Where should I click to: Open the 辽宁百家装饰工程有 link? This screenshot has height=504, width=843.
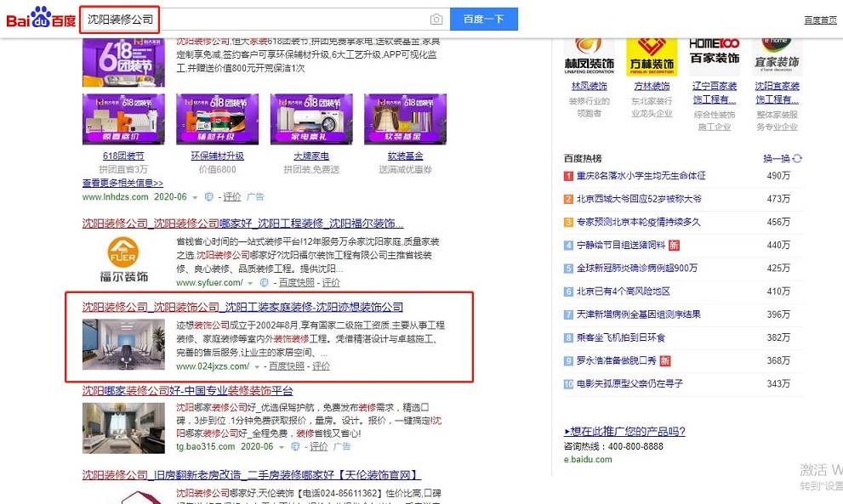tap(715, 93)
